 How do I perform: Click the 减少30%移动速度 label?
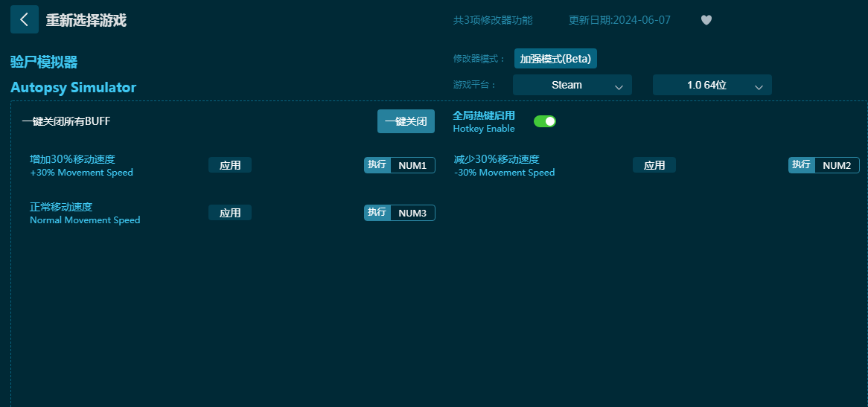(x=497, y=159)
